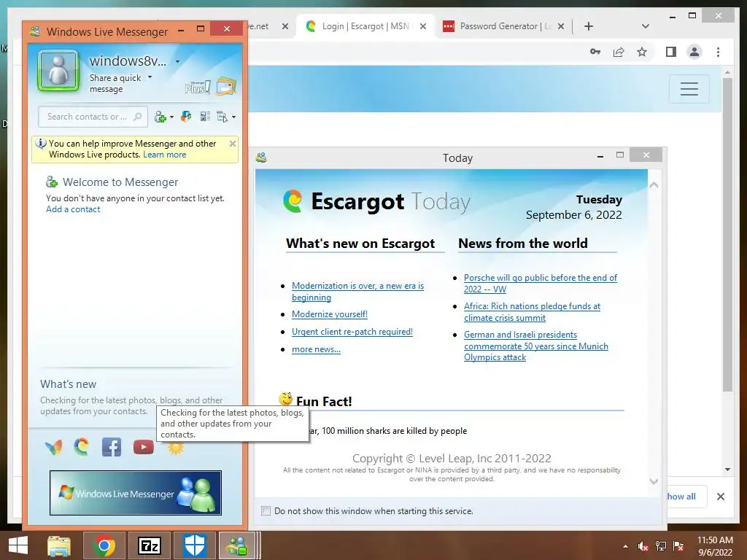Open the more news... link

pyautogui.click(x=316, y=349)
